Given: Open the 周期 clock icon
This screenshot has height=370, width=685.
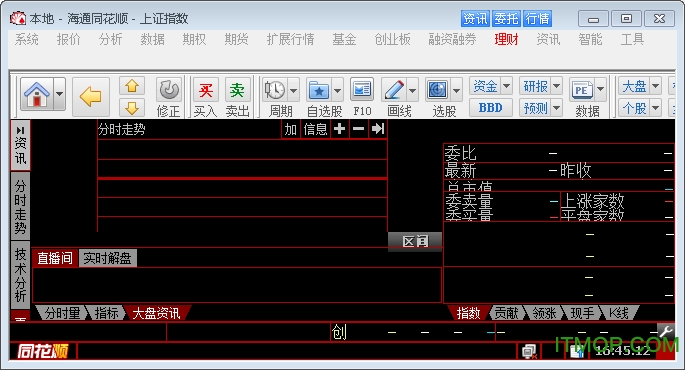Looking at the screenshot, I should [275, 90].
